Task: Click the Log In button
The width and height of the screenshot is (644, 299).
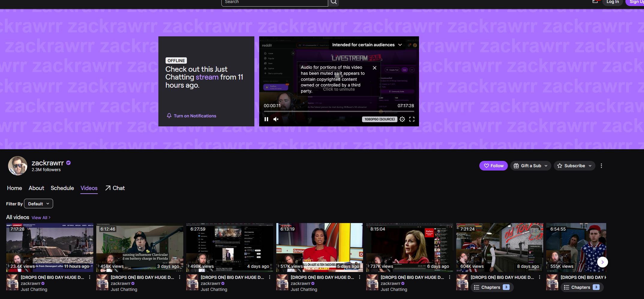Action: pos(613,2)
